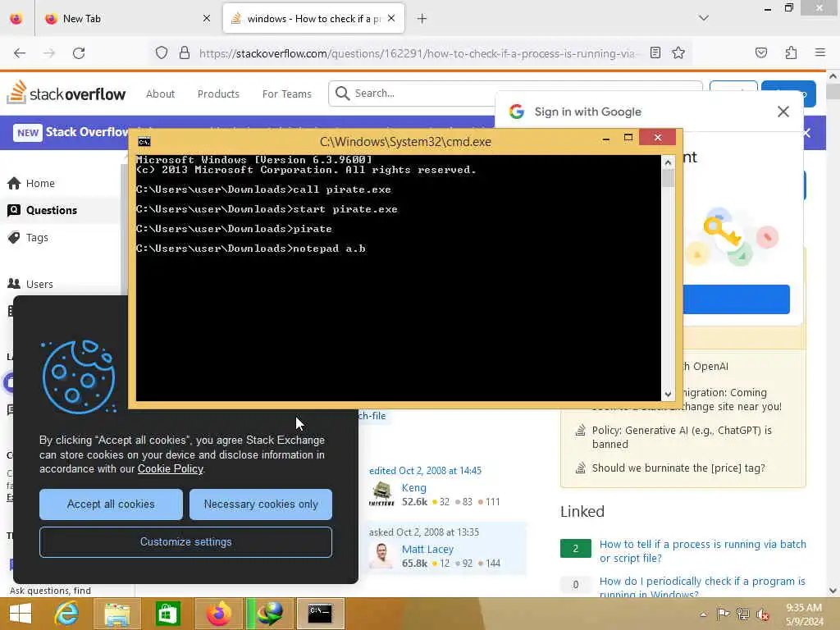Screen dimensions: 840x630
Task: Switch to Command Prompt taskbar icon
Action: point(320,614)
